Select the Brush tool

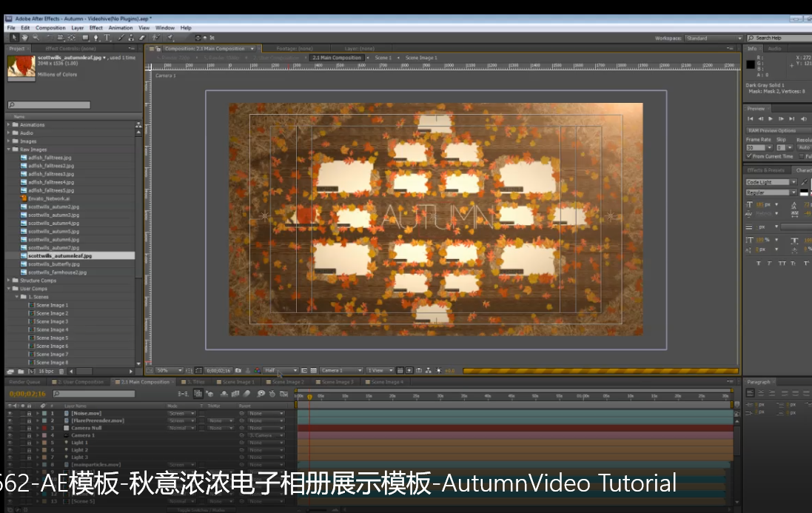[121, 38]
